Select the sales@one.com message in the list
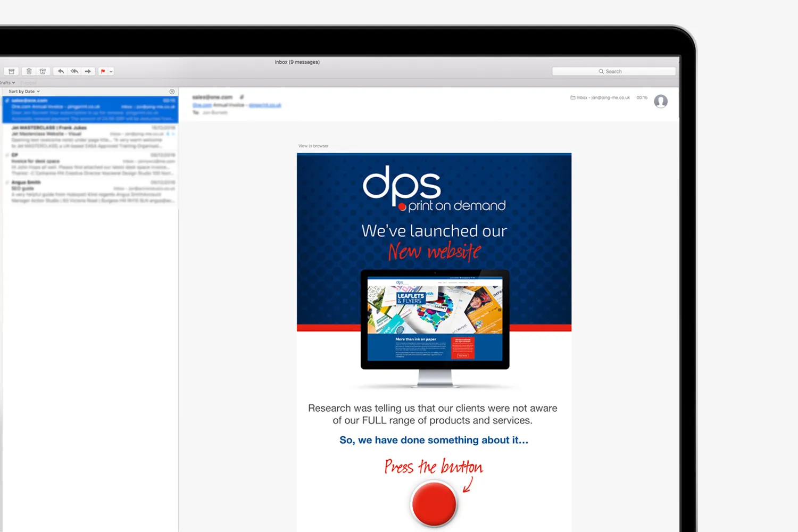 (90, 110)
